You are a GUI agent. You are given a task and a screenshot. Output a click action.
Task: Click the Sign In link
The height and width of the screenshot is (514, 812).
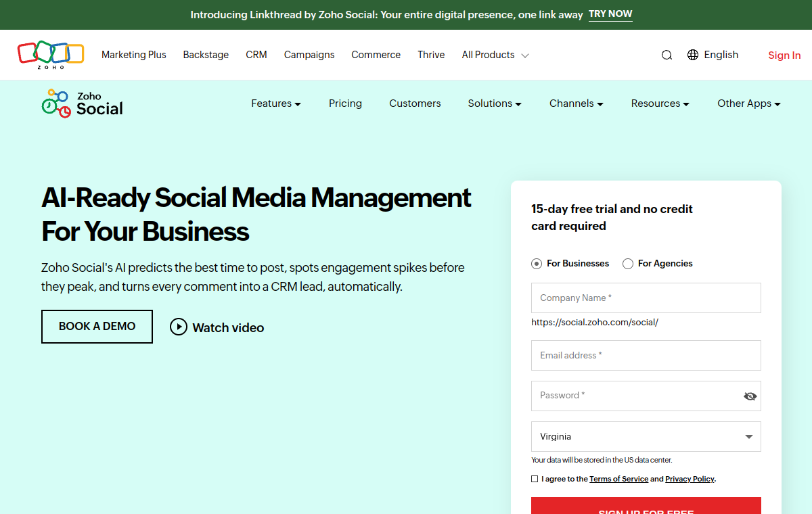pyautogui.click(x=784, y=55)
